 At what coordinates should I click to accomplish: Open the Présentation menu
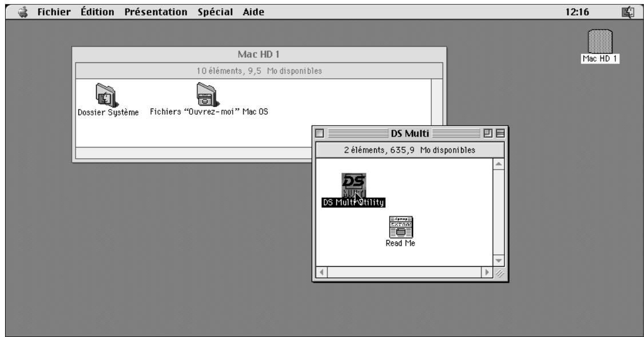coord(156,12)
